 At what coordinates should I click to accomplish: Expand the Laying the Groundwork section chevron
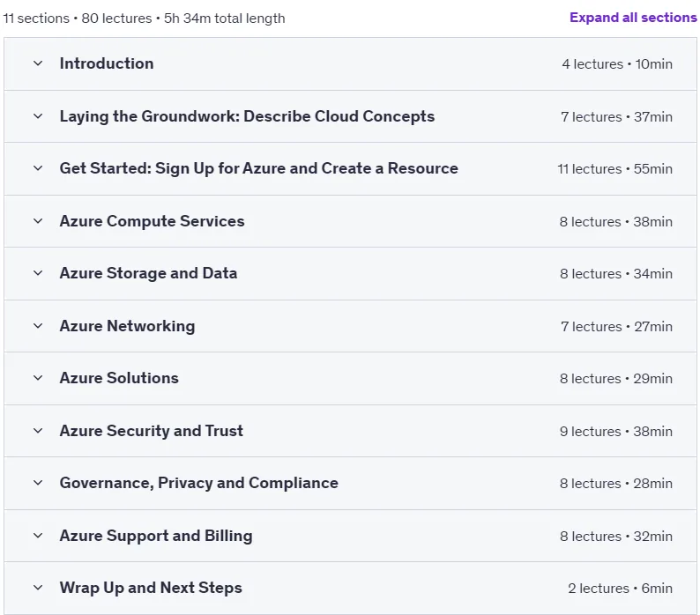38,116
